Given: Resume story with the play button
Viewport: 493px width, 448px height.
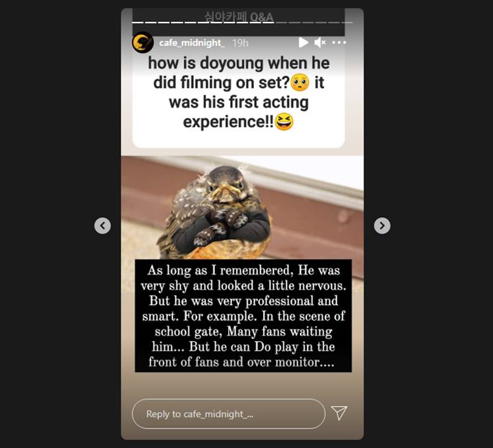Looking at the screenshot, I should (x=303, y=42).
